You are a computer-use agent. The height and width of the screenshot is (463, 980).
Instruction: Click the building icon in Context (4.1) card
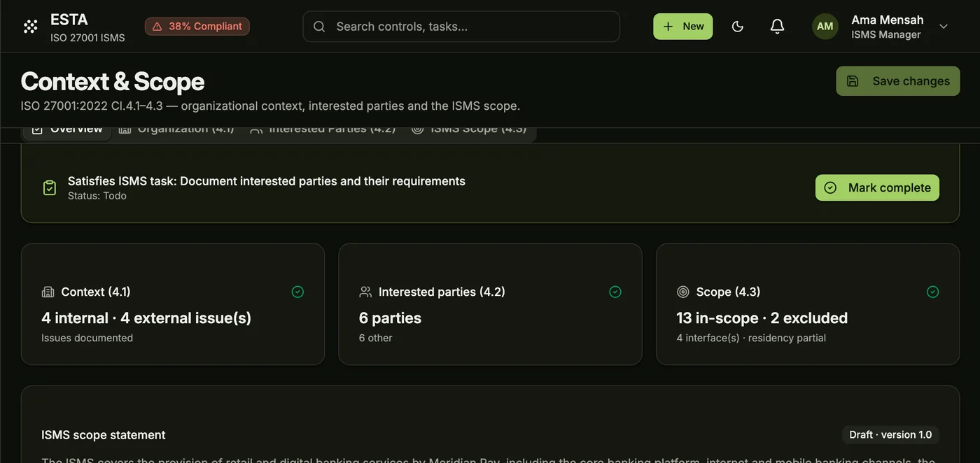click(x=48, y=292)
